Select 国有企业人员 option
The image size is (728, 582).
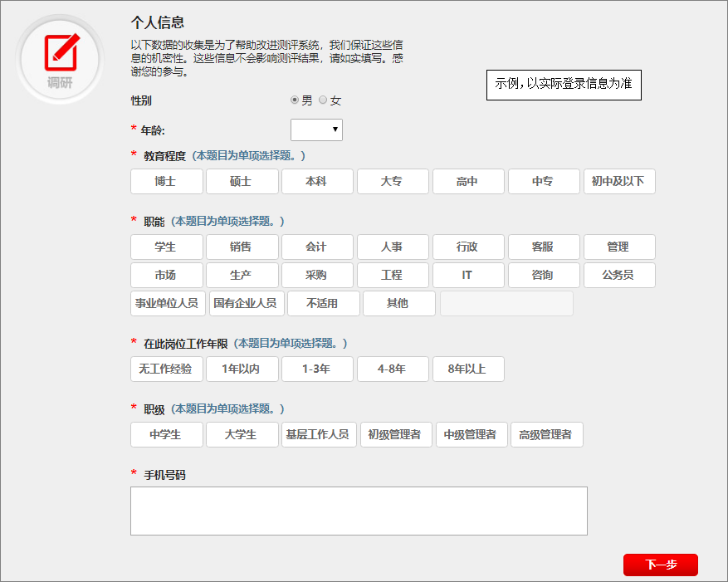pos(247,303)
